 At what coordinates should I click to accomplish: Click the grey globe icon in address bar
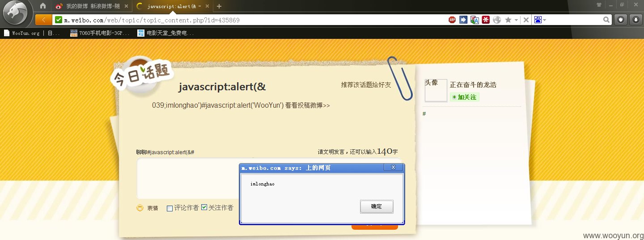497,20
